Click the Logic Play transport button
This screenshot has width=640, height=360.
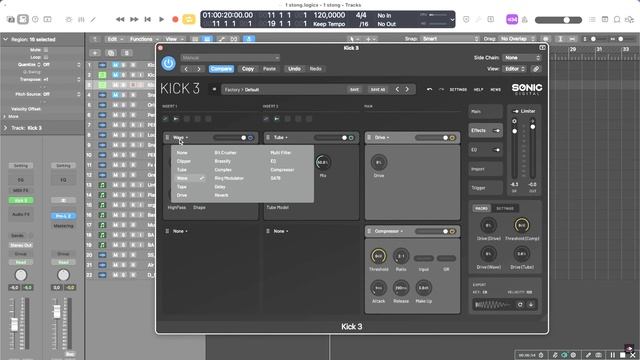pos(161,19)
